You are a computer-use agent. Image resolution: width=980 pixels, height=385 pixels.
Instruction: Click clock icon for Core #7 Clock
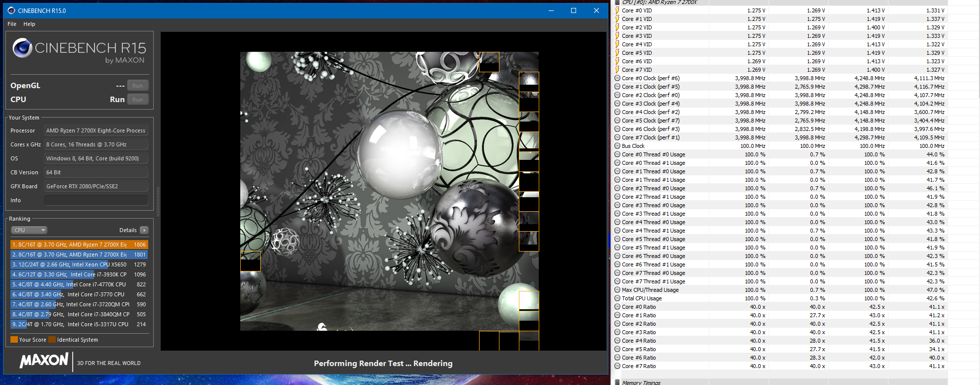(x=617, y=137)
